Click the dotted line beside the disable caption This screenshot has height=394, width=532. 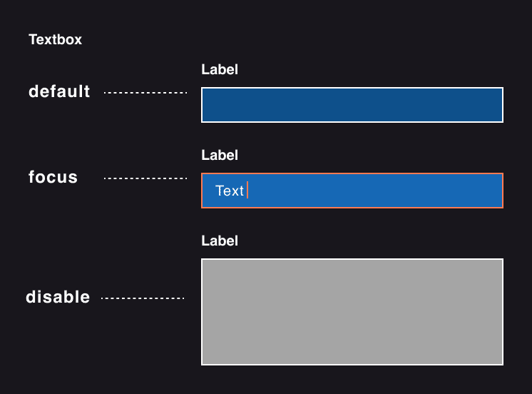point(143,298)
